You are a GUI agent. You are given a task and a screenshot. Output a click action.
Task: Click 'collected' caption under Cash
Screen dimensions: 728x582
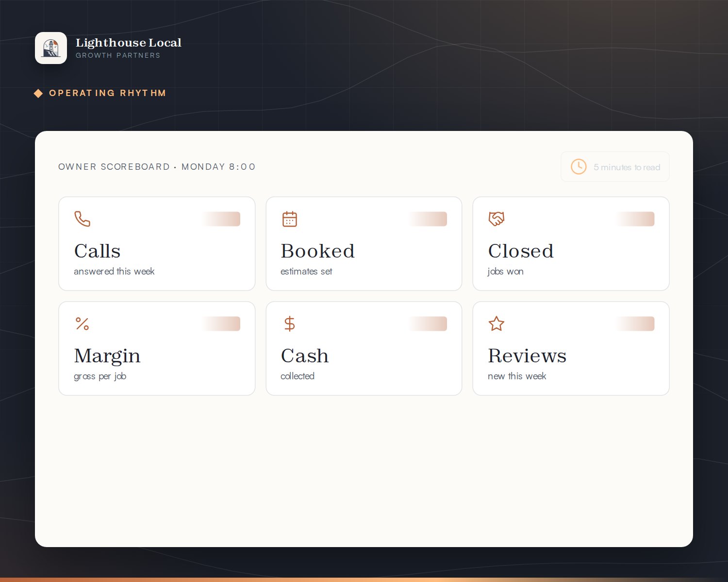pyautogui.click(x=298, y=376)
